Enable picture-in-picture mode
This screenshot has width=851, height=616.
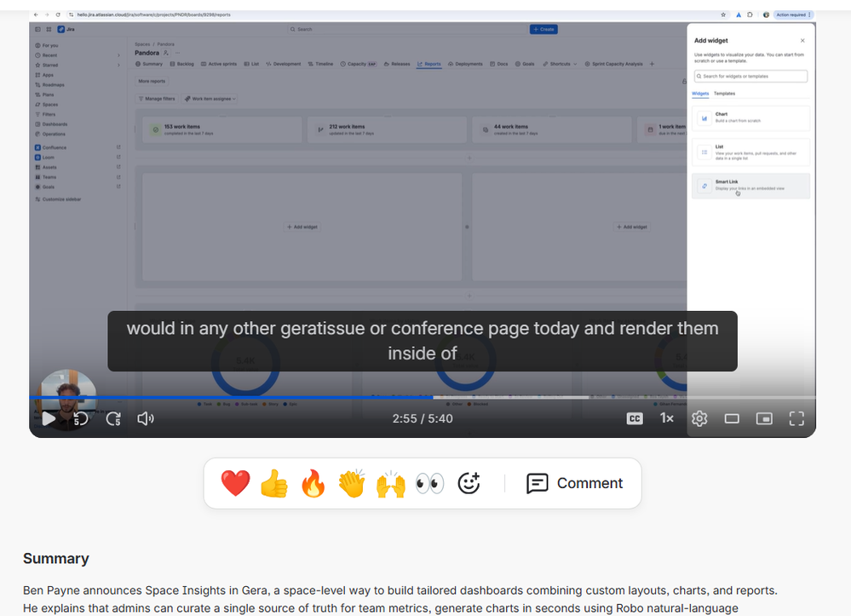click(764, 418)
